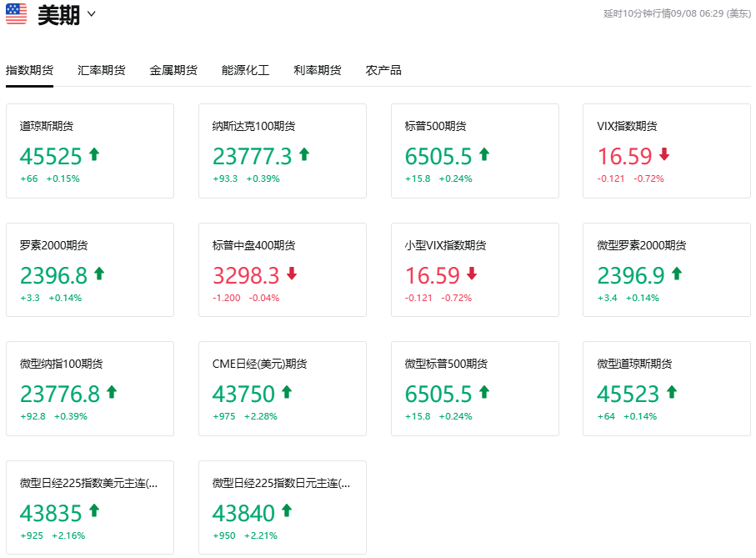
Task: Click the up arrow beside 2396.9
Action: 677,274
